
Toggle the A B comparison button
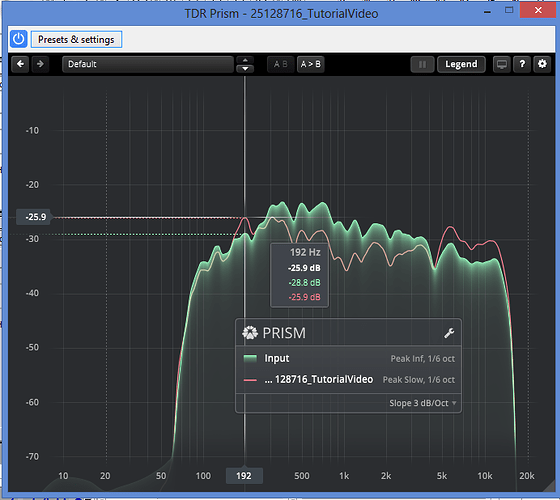[280, 64]
